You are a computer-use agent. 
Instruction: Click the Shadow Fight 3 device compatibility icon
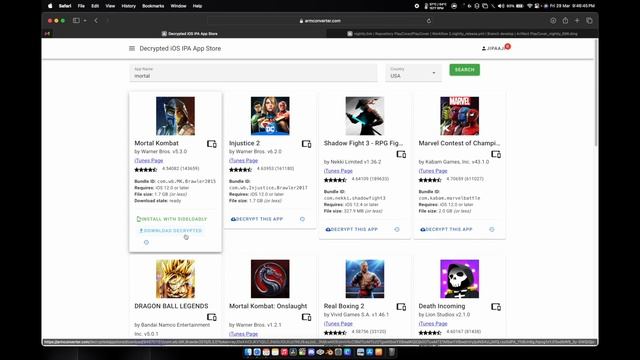tap(401, 154)
